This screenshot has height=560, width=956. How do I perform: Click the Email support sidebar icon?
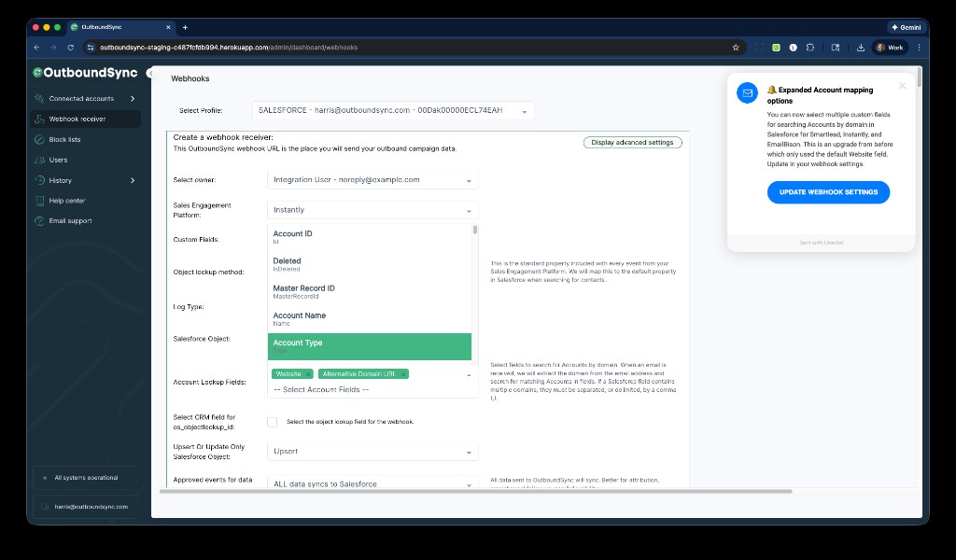[x=39, y=220]
